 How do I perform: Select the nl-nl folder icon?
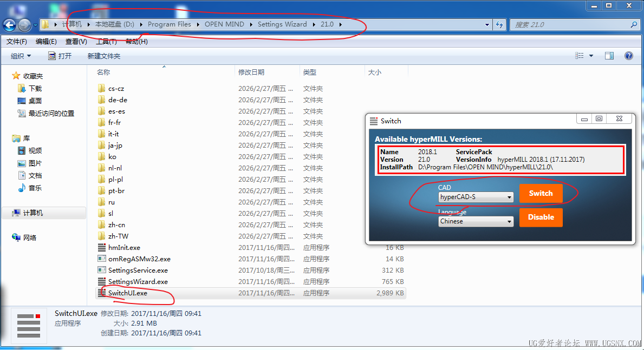(x=101, y=168)
